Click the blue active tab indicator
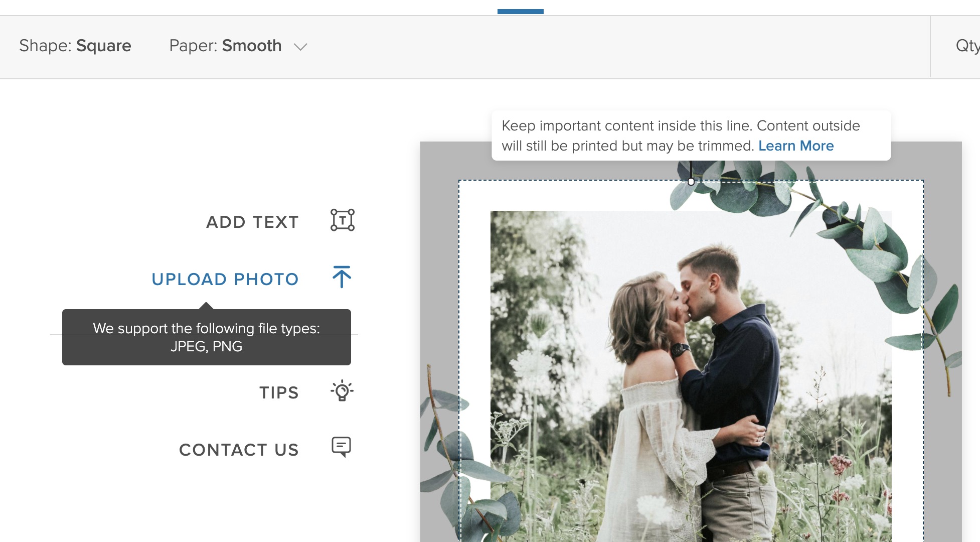 click(x=520, y=12)
